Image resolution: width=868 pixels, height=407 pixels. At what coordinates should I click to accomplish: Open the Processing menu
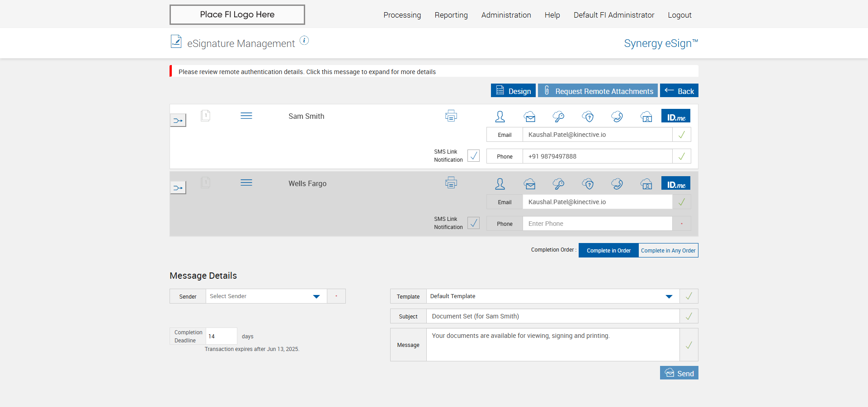click(402, 15)
